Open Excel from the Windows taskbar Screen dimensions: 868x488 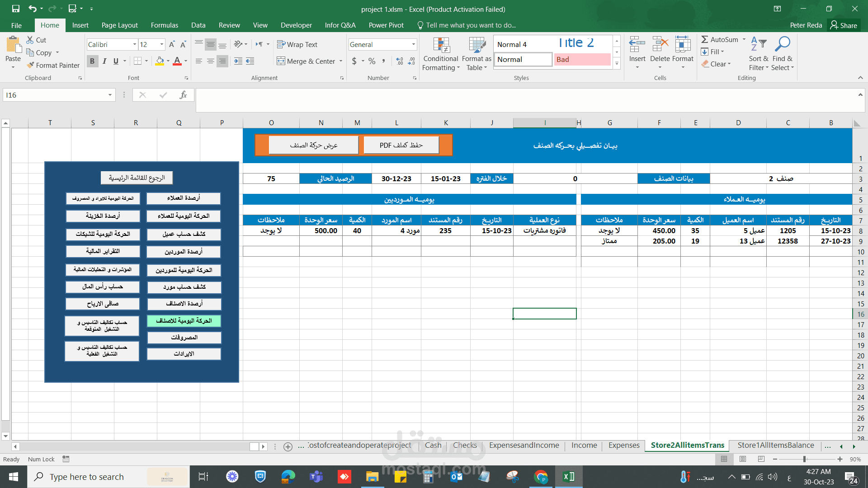click(568, 476)
